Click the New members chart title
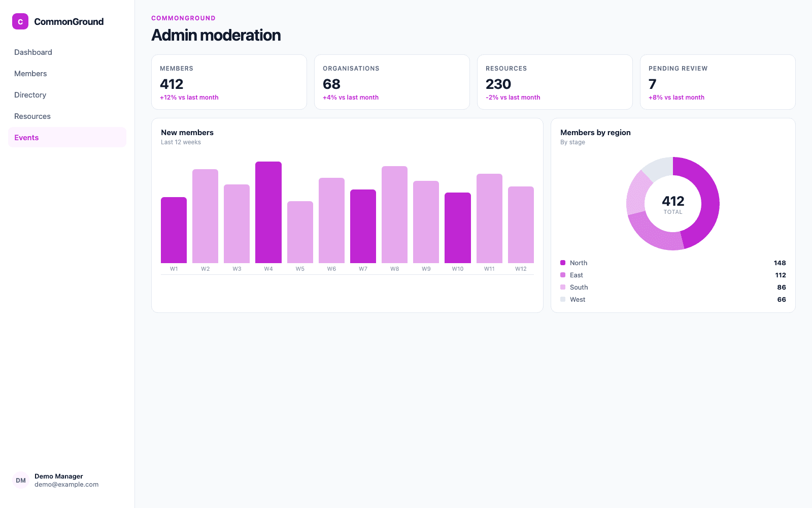 pos(187,133)
